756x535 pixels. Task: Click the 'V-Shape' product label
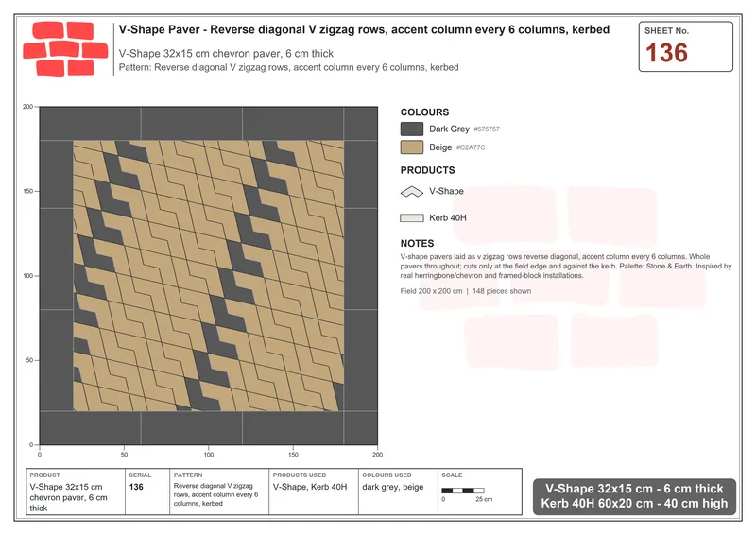coord(446,191)
